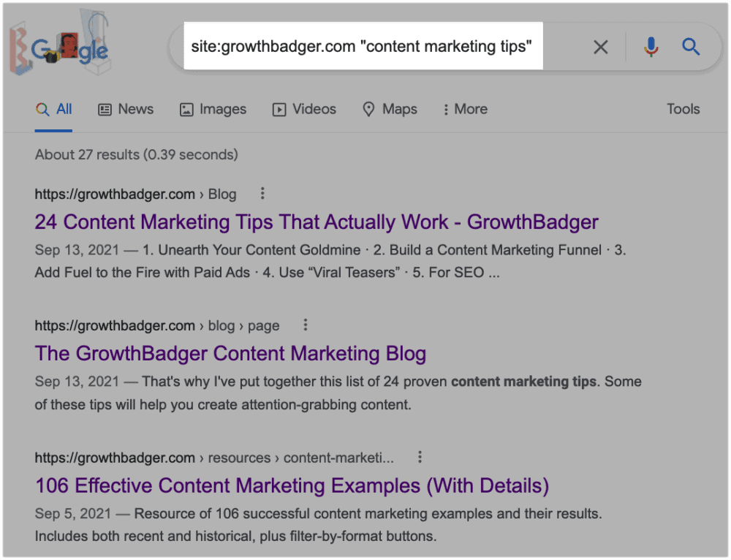The width and height of the screenshot is (731, 560).
Task: Click the Google doodle logo
Action: tap(62, 44)
